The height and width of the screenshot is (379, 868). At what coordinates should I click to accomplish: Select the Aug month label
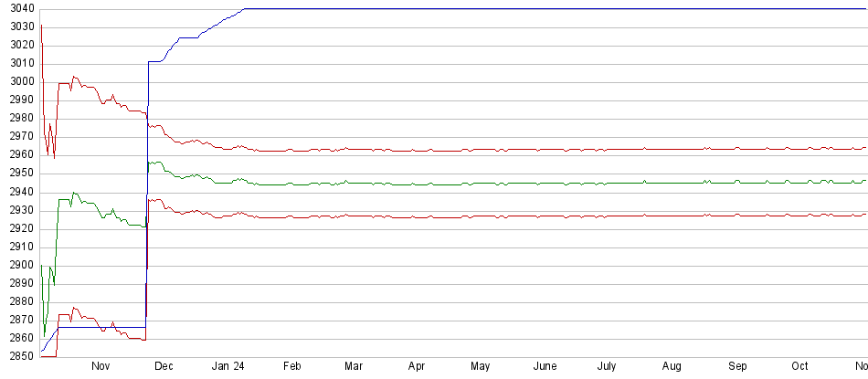click(x=672, y=366)
